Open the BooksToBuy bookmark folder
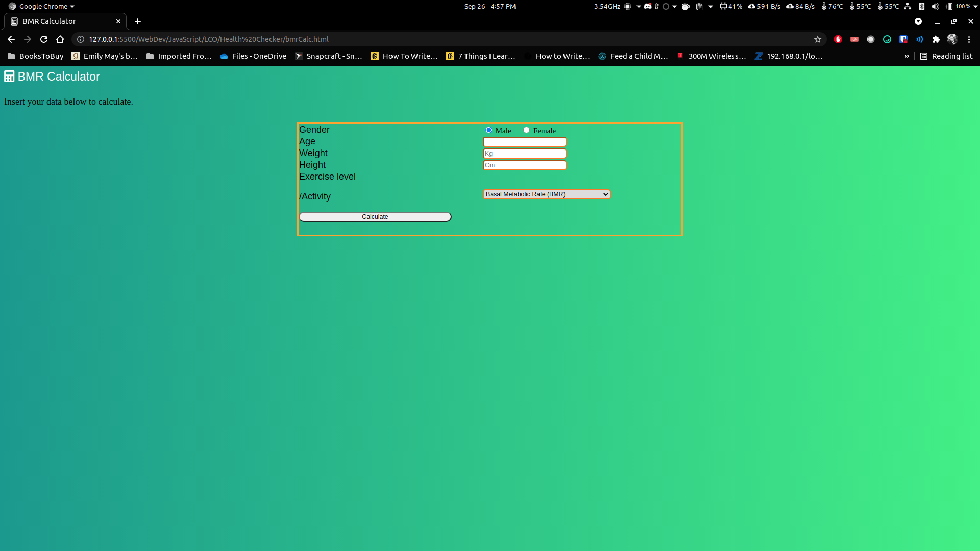 [36, 56]
